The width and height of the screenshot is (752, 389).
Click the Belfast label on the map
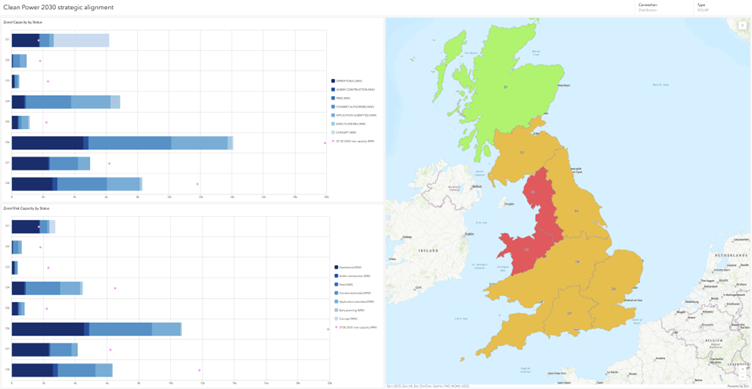[477, 186]
